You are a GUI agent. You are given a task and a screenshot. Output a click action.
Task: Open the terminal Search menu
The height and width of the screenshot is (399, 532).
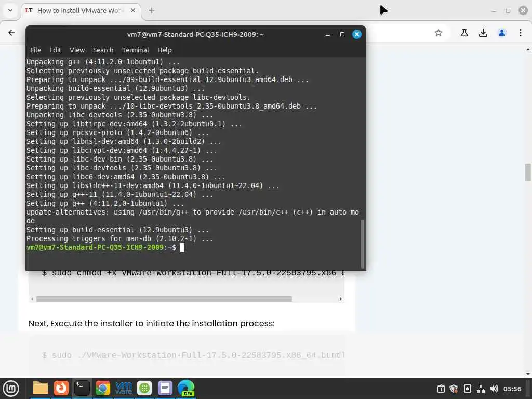click(x=103, y=50)
